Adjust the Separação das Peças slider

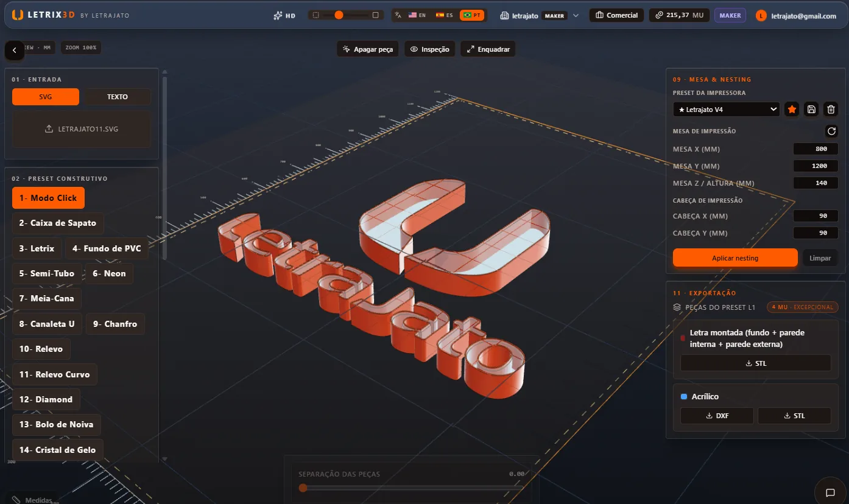tap(412, 488)
